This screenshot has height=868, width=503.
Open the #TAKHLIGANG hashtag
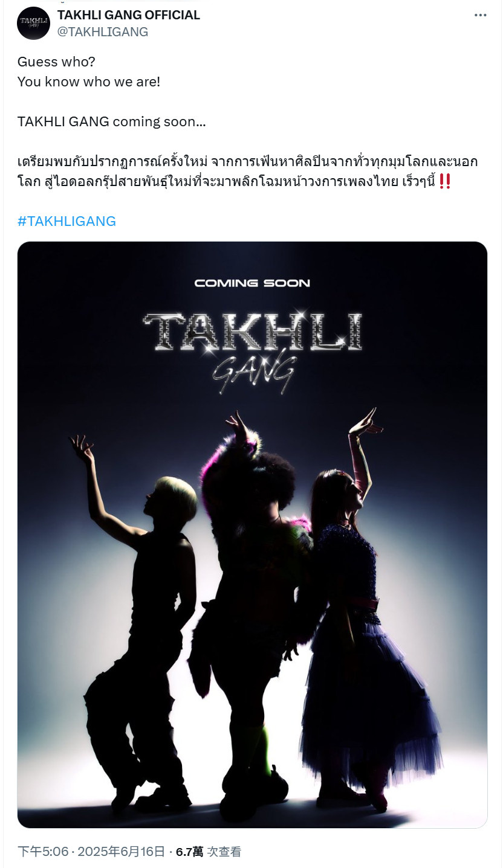67,221
